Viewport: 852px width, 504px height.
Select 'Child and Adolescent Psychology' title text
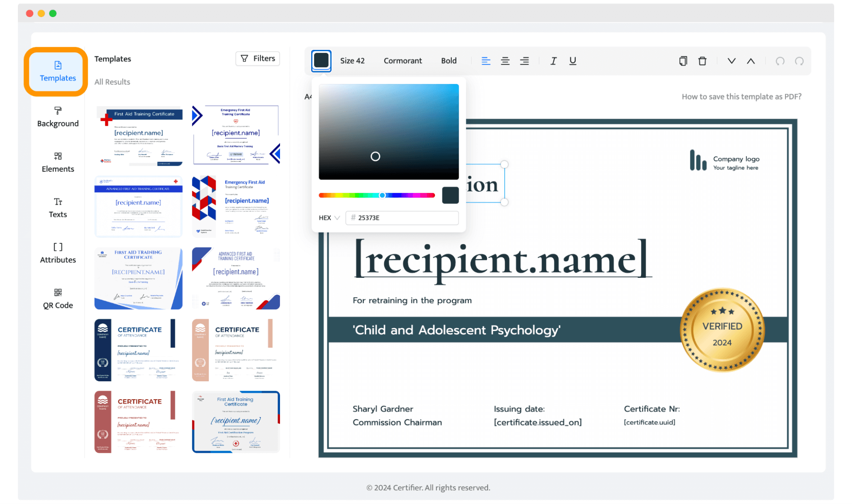[x=456, y=330]
